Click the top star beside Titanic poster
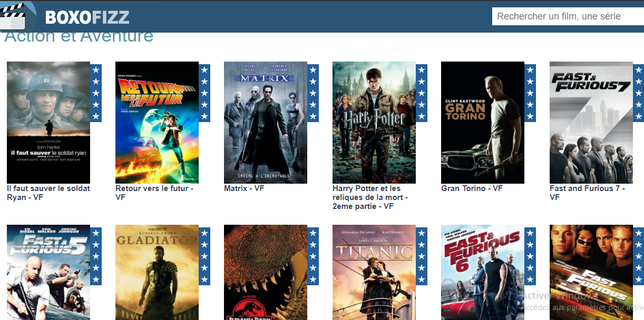Image resolution: width=644 pixels, height=320 pixels. click(x=422, y=233)
